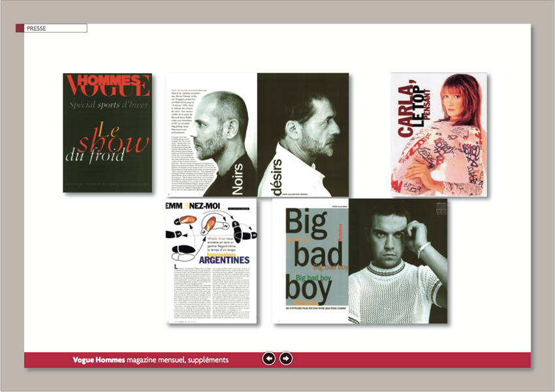Click the previous arrow button
This screenshot has width=555, height=392.
pos(269,359)
